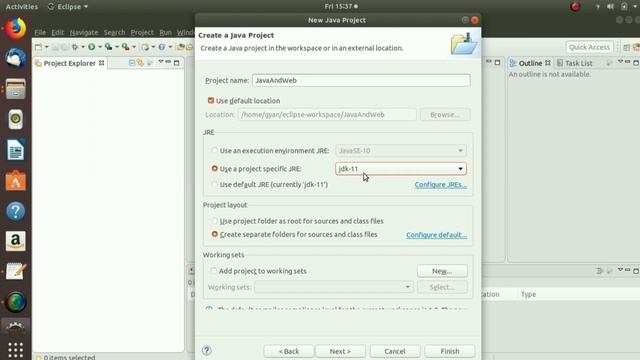Screen dimensions: 640x360
Task: Maximize the Outline view panel
Action: [x=636, y=63]
